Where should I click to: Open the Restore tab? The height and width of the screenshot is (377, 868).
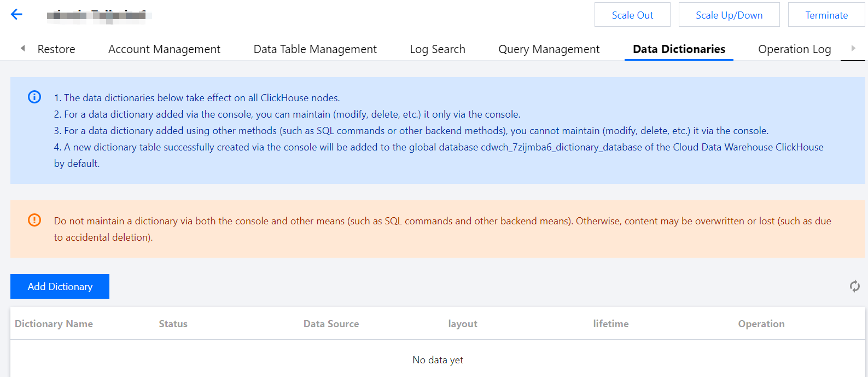pos(56,49)
